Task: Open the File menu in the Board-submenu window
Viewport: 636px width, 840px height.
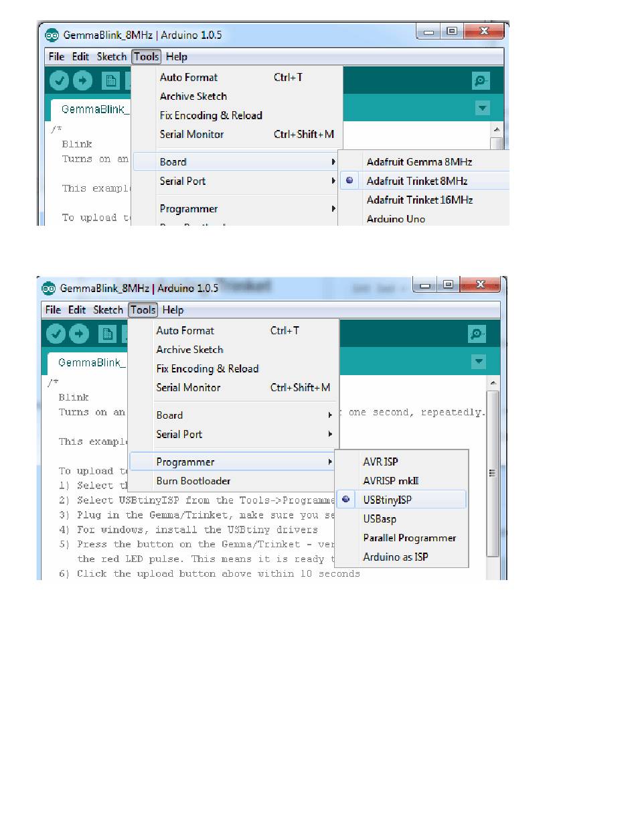Action: tap(56, 57)
